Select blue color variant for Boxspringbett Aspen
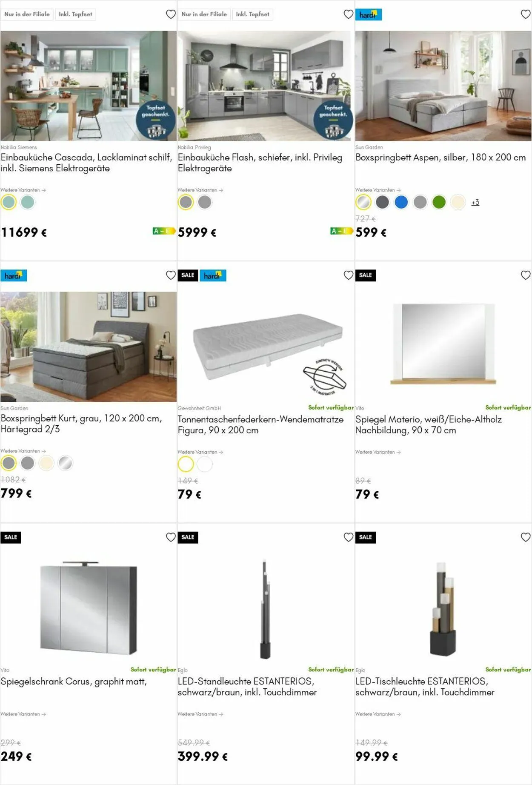Viewport: 532px width, 785px height. (401, 202)
